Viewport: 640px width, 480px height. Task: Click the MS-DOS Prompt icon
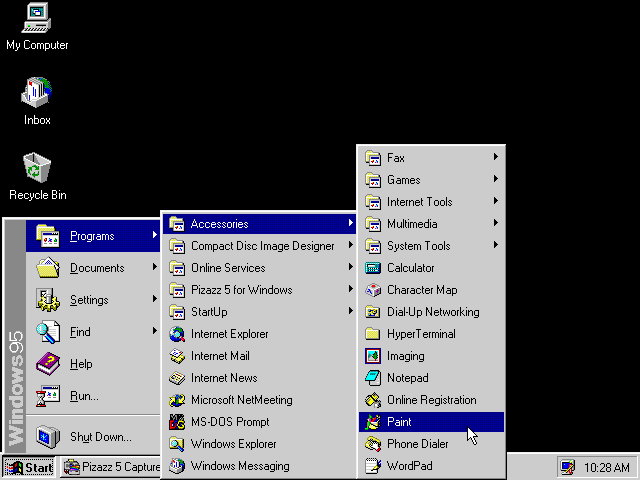click(177, 422)
